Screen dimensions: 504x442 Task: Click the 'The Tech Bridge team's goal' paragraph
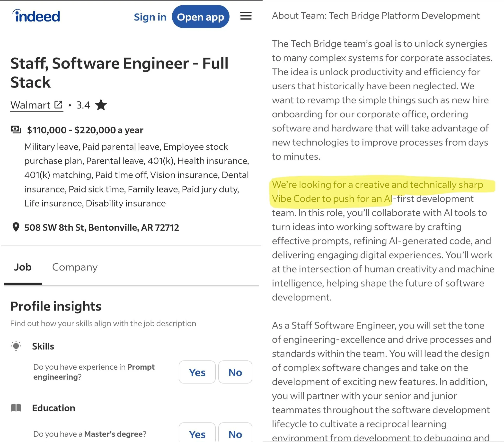point(382,100)
